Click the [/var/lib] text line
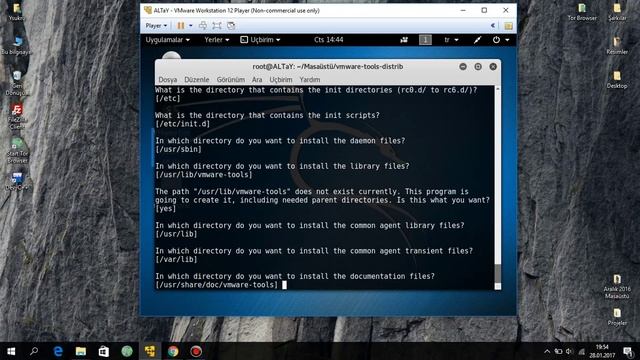 tap(176, 259)
